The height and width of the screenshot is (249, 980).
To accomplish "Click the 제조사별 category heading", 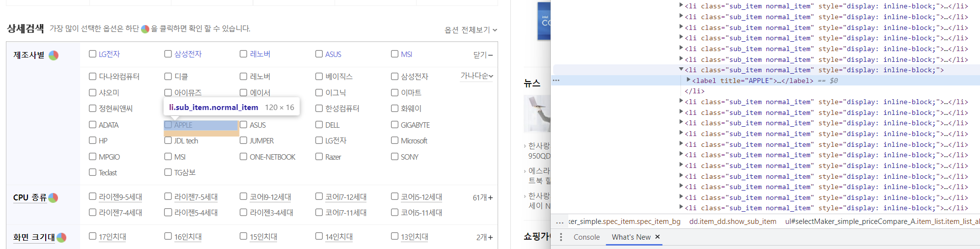I will point(29,55).
